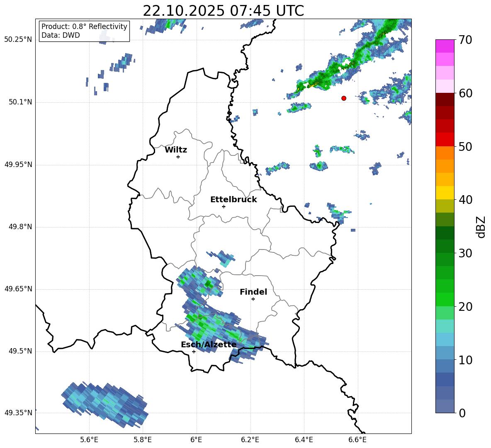Viewport: 491px width, 448px height.
Task: Click the 20 value on the colorbar
Action: [x=465, y=307]
